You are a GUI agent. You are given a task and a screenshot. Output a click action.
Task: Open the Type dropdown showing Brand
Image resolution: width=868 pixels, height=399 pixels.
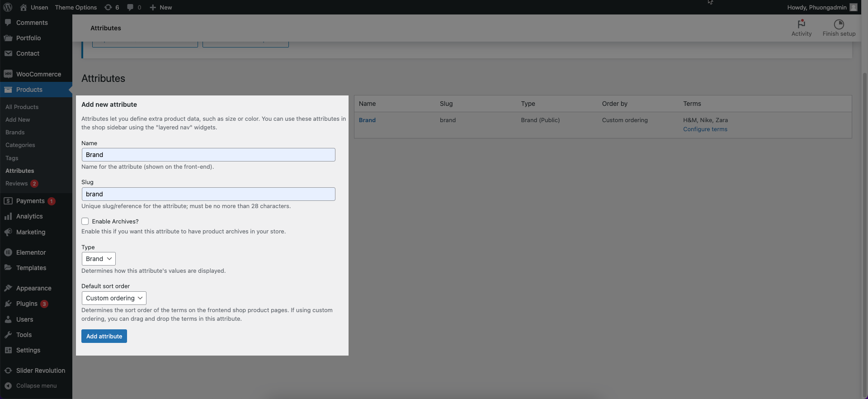(x=99, y=259)
